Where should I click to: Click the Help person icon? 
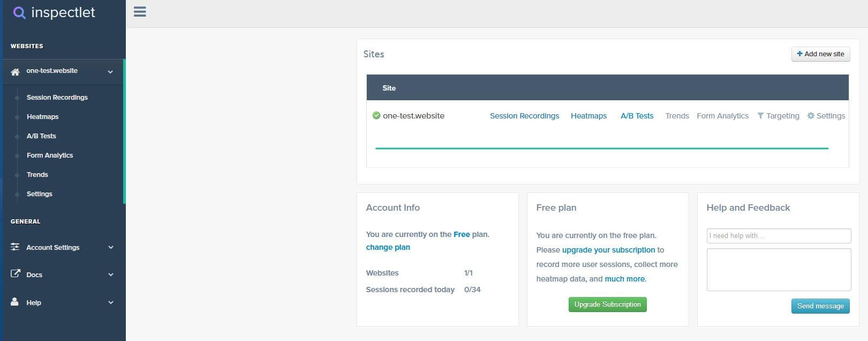pos(15,302)
